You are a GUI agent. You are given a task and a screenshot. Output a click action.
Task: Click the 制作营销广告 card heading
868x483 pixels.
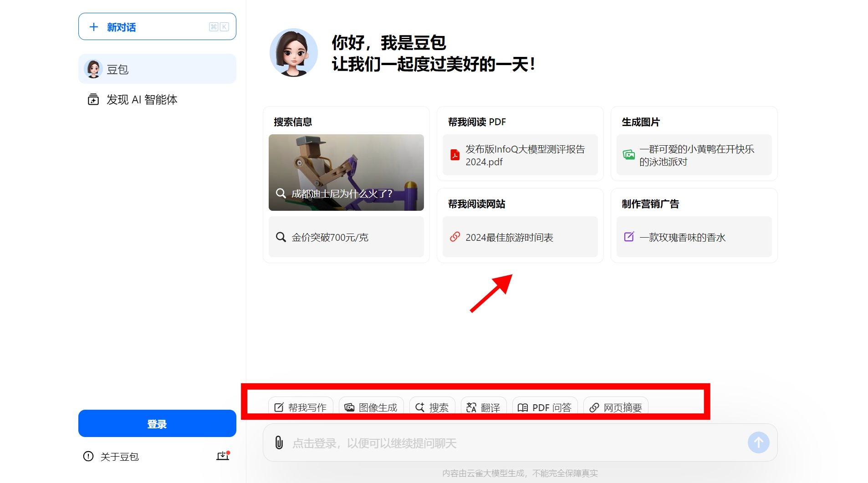click(x=650, y=204)
